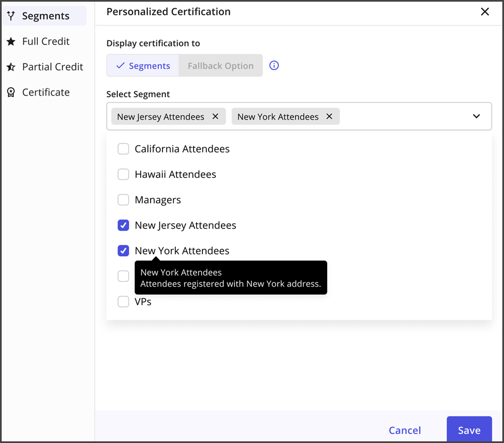This screenshot has width=504, height=443.
Task: Click inside the Select Segment field
Action: (299, 116)
